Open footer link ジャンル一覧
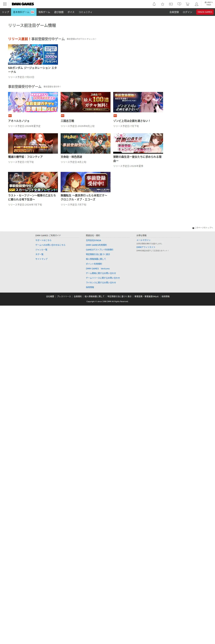The width and height of the screenshot is (215, 644). tap(41, 250)
